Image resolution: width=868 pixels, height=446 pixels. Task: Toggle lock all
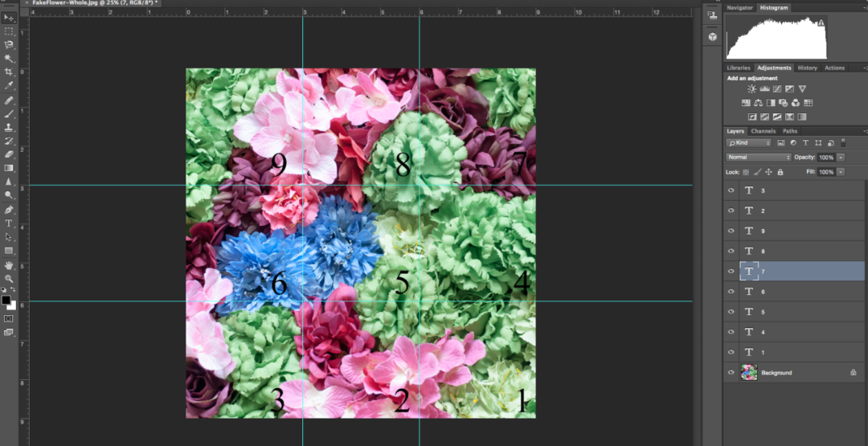[780, 172]
